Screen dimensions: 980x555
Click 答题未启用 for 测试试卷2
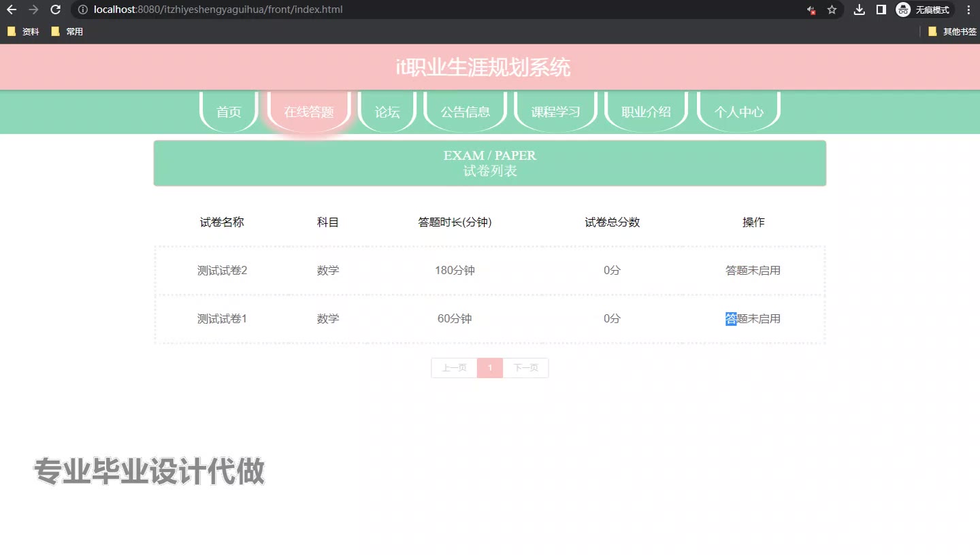tap(753, 271)
